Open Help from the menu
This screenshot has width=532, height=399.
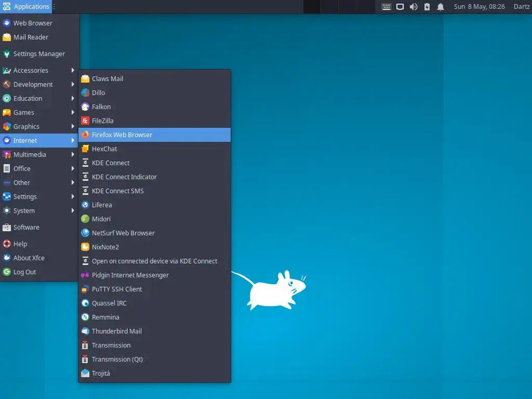39,244
